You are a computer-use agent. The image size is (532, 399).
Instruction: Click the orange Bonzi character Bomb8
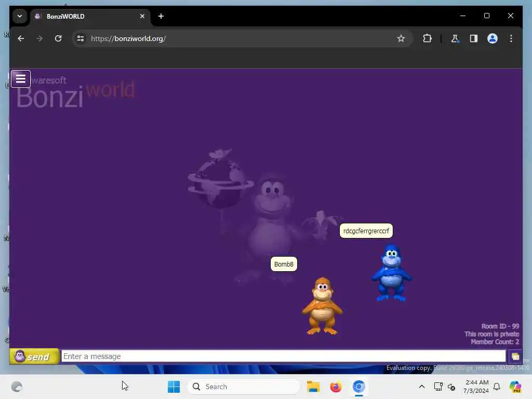click(322, 306)
